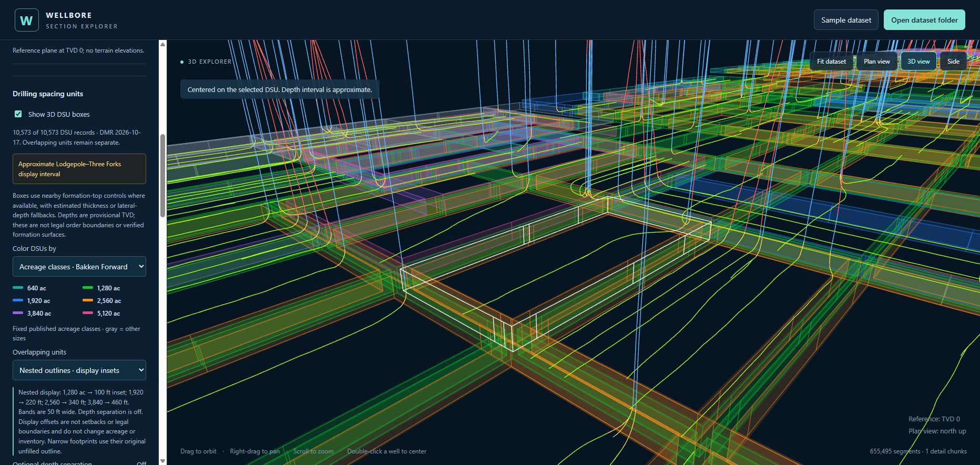980x465 pixels.
Task: Click the 3,840 ac purple legend swatch
Action: (18, 314)
